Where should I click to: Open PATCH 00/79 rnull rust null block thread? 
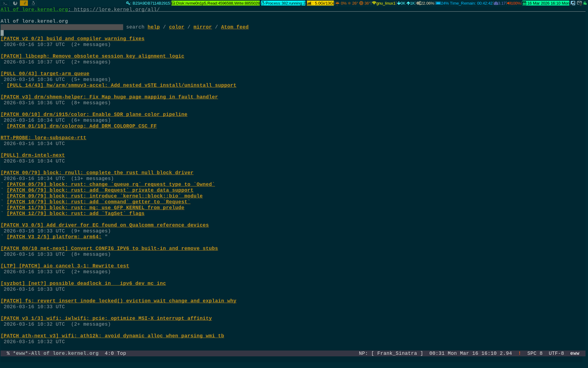click(x=97, y=173)
